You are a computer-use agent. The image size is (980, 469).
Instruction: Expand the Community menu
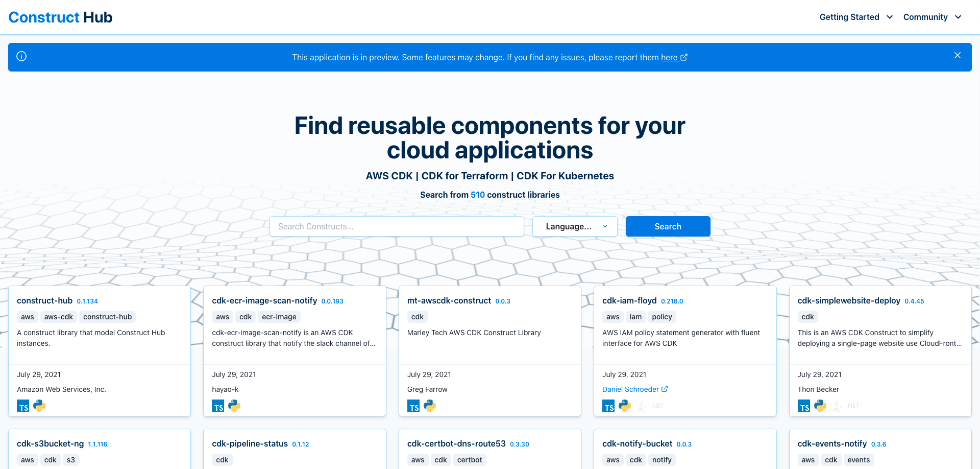click(932, 17)
